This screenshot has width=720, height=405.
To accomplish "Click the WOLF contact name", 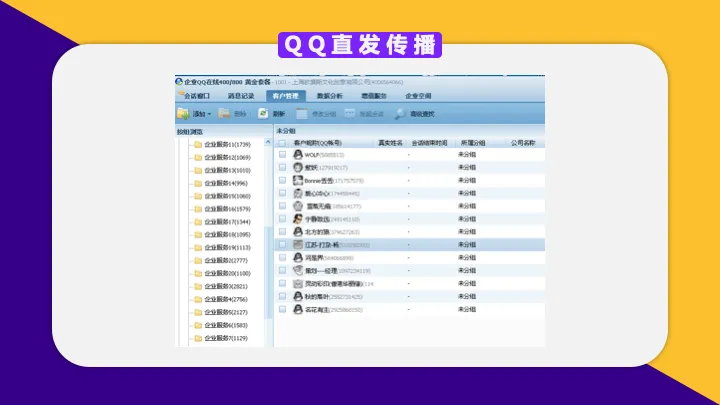I will (x=311, y=155).
